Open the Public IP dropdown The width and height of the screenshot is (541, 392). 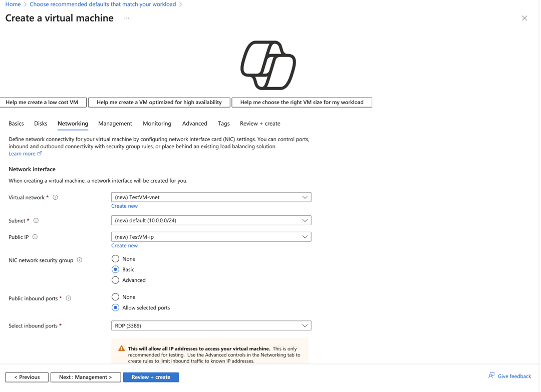pos(211,237)
